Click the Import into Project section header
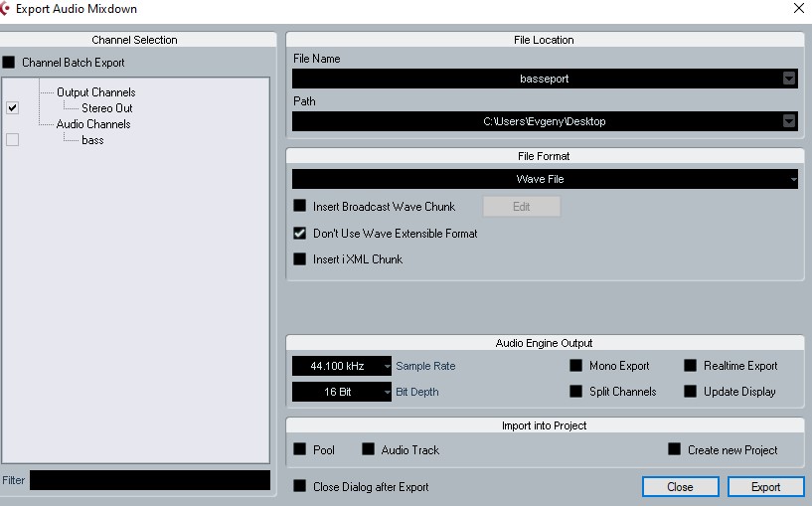812x506 pixels. point(544,425)
